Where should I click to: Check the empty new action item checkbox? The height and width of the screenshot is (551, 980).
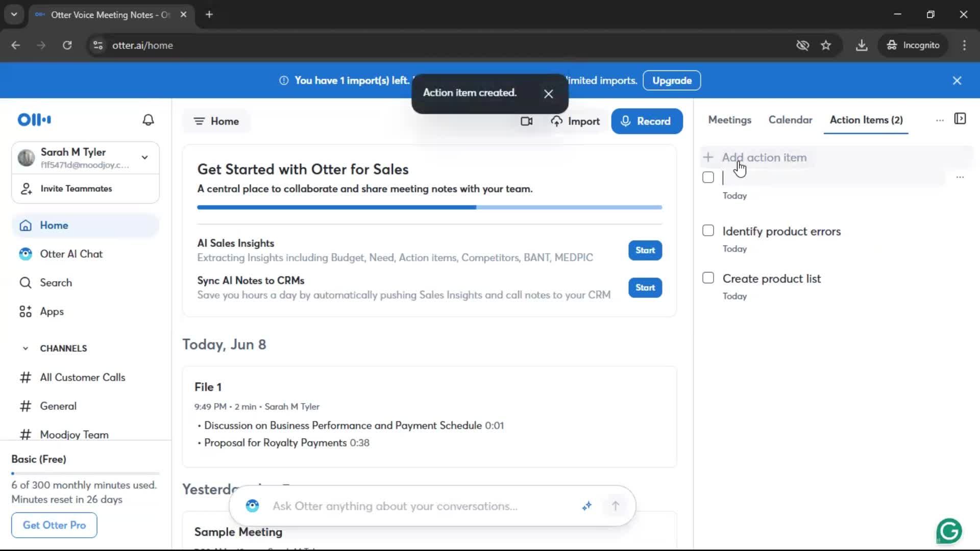coord(708,178)
